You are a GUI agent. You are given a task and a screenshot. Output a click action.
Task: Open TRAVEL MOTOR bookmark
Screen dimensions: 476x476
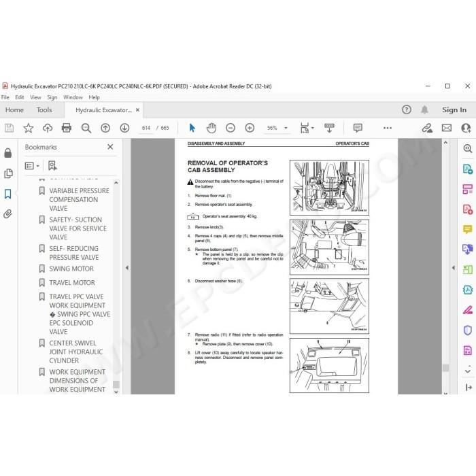click(72, 283)
